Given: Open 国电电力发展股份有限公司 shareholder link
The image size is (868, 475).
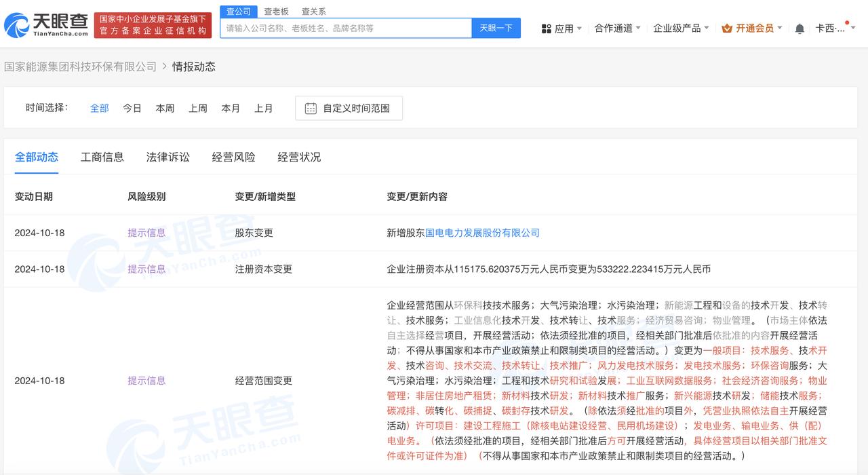Looking at the screenshot, I should [482, 233].
